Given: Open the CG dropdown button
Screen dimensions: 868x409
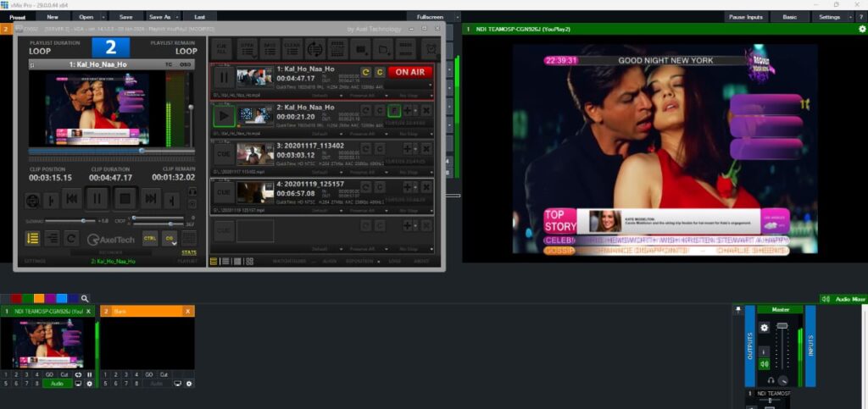Looking at the screenshot, I should click(170, 238).
